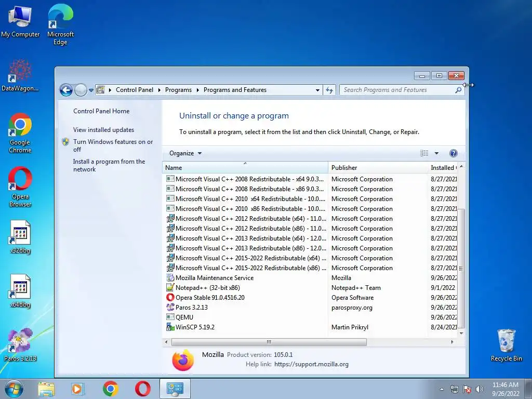Select Microsoft Visual C++ 2008 x64 row
Viewport: 532px width, 399px height.
point(310,179)
